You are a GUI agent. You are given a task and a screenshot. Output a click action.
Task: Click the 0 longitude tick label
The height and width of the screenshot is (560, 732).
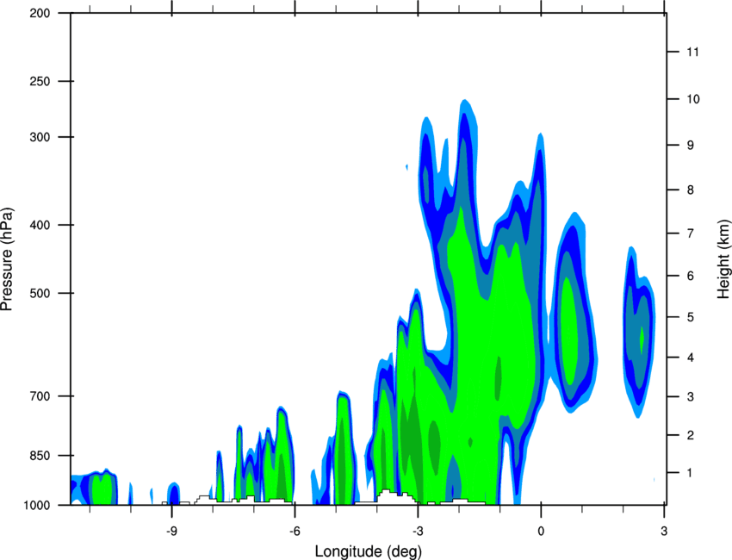tap(541, 532)
